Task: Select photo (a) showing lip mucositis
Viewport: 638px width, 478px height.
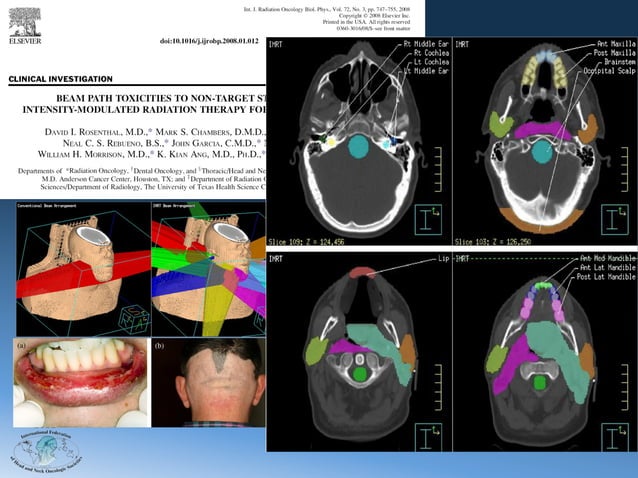Action: [x=82, y=382]
